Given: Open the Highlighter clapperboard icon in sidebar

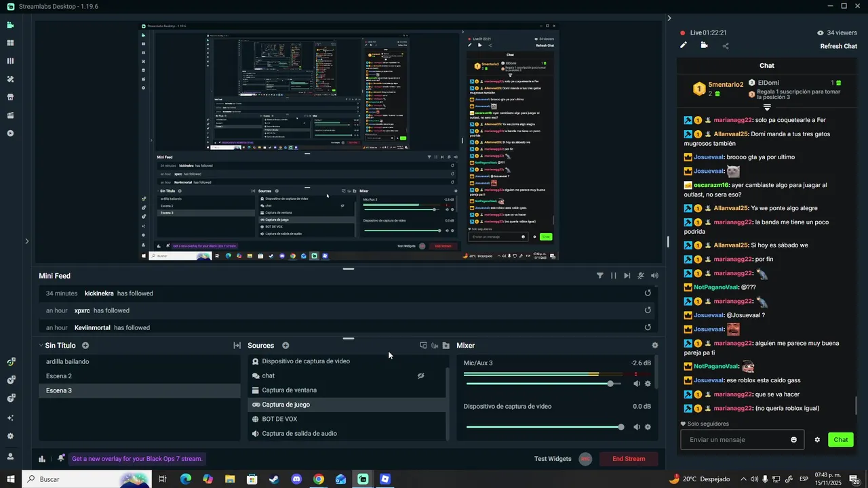Looking at the screenshot, I should [x=10, y=115].
